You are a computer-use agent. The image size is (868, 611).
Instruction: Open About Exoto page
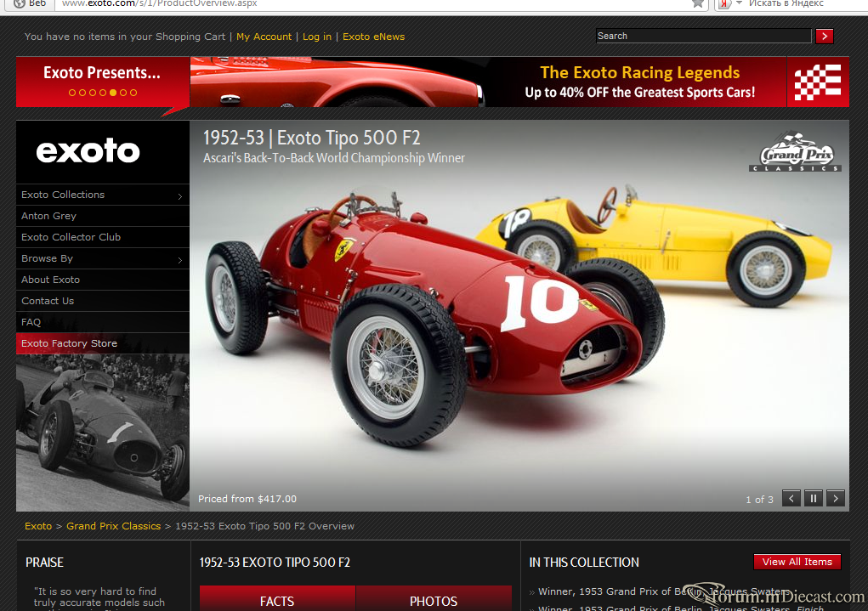(102, 280)
